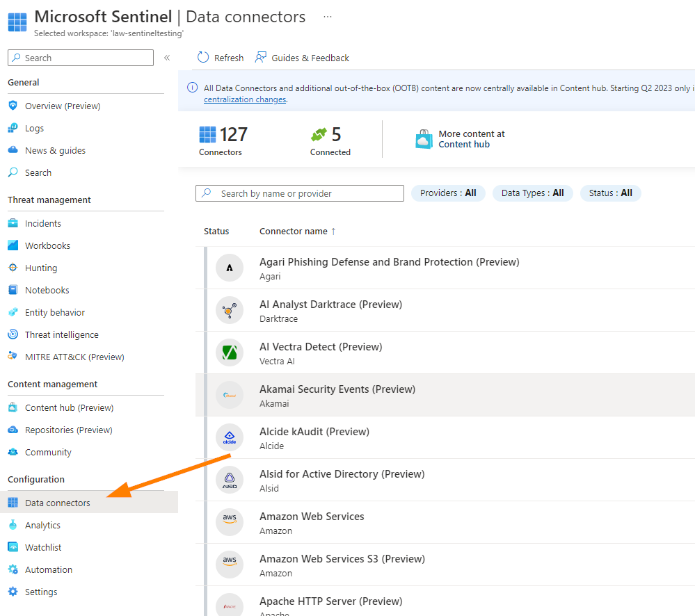This screenshot has width=695, height=616.
Task: Open the Data Types : All filter
Action: (532, 193)
